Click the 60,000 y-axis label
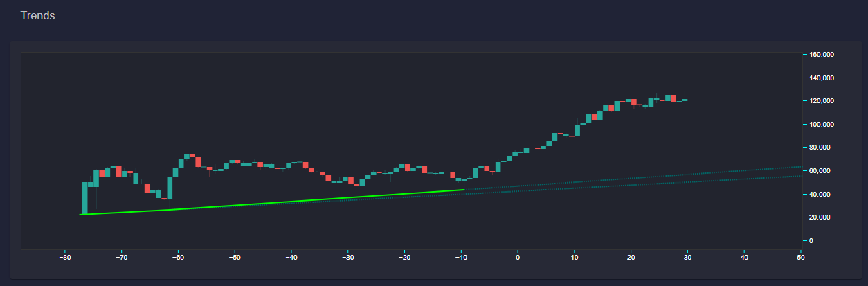The height and width of the screenshot is (286, 868). coord(821,170)
